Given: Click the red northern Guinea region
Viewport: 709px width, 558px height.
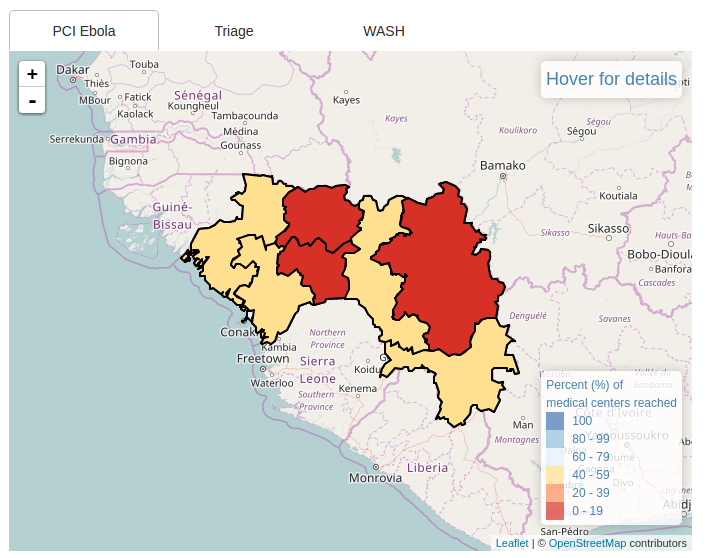Looking at the screenshot, I should click(320, 215).
